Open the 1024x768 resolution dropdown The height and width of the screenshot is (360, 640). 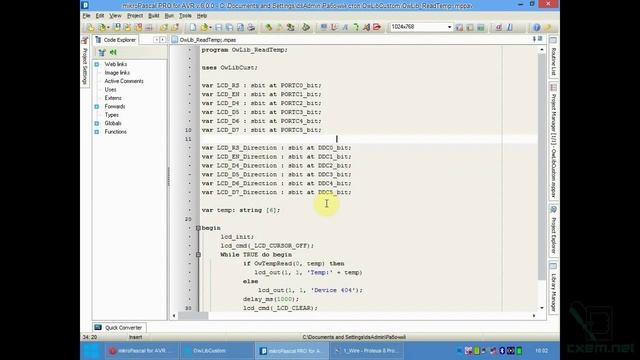point(449,27)
